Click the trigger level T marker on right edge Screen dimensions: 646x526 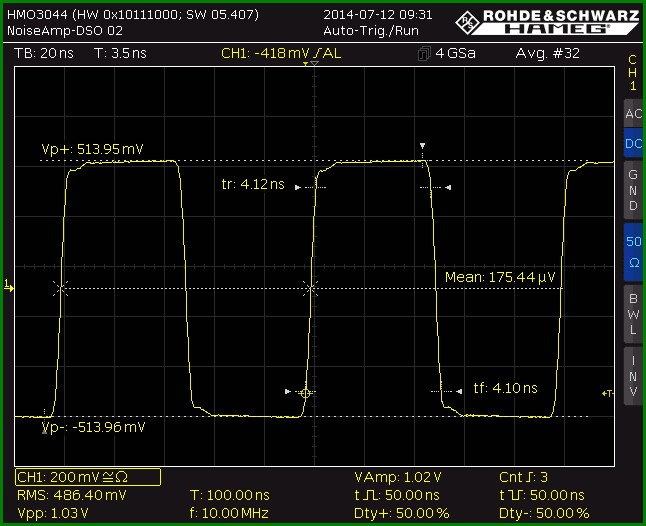[608, 393]
